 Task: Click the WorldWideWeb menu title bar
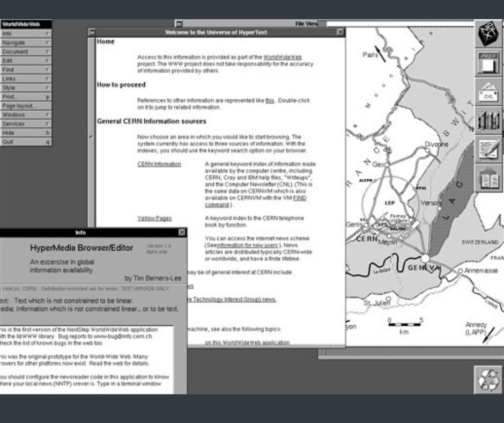point(26,24)
